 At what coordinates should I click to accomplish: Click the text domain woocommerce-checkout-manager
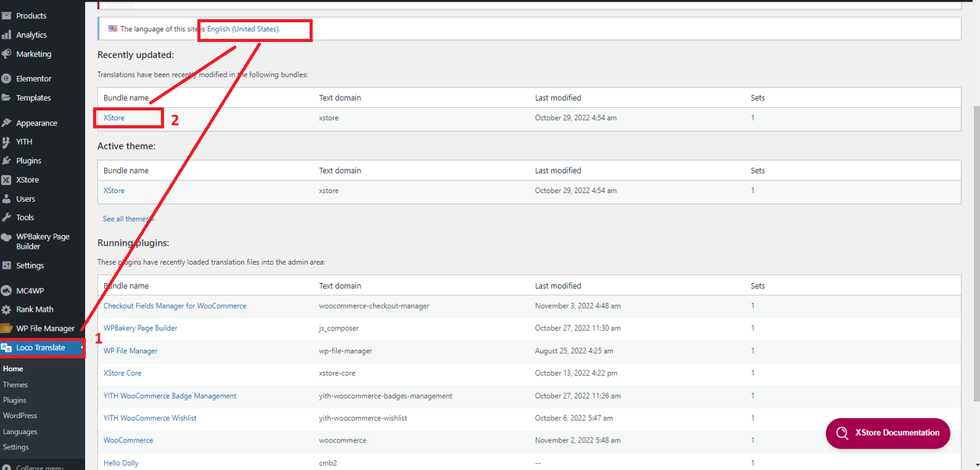pos(374,305)
